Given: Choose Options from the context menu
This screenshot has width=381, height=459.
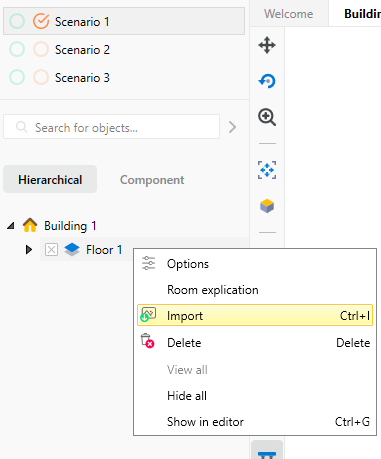Looking at the screenshot, I should click(x=255, y=264).
